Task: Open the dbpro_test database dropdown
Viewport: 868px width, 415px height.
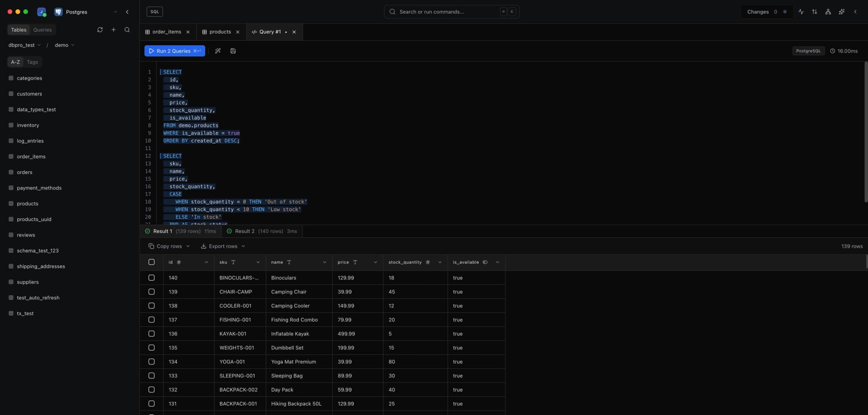Action: (24, 45)
